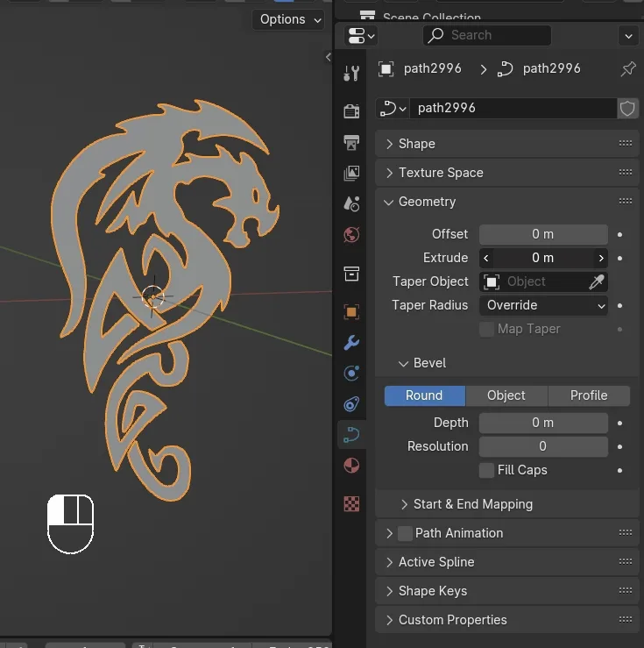Open the Render properties tab
This screenshot has height=648, width=644.
tap(351, 110)
